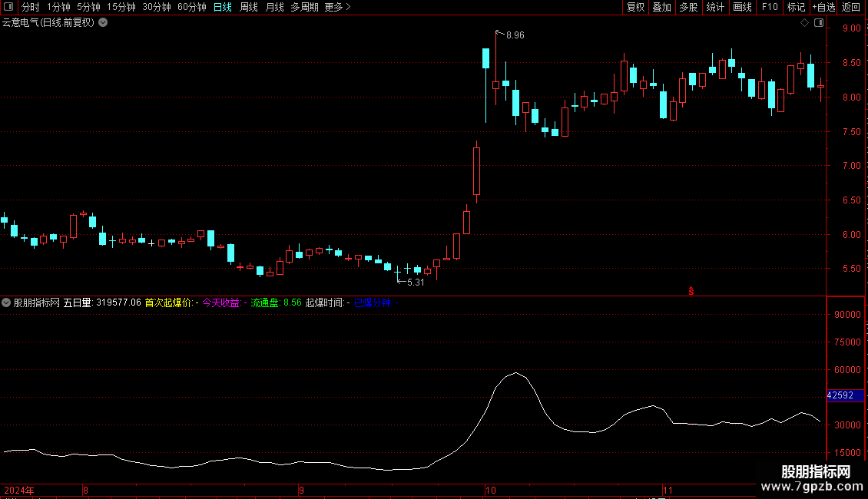This screenshot has width=868, height=499.
Task: Select the 日线 daily tab
Action: tap(223, 7)
